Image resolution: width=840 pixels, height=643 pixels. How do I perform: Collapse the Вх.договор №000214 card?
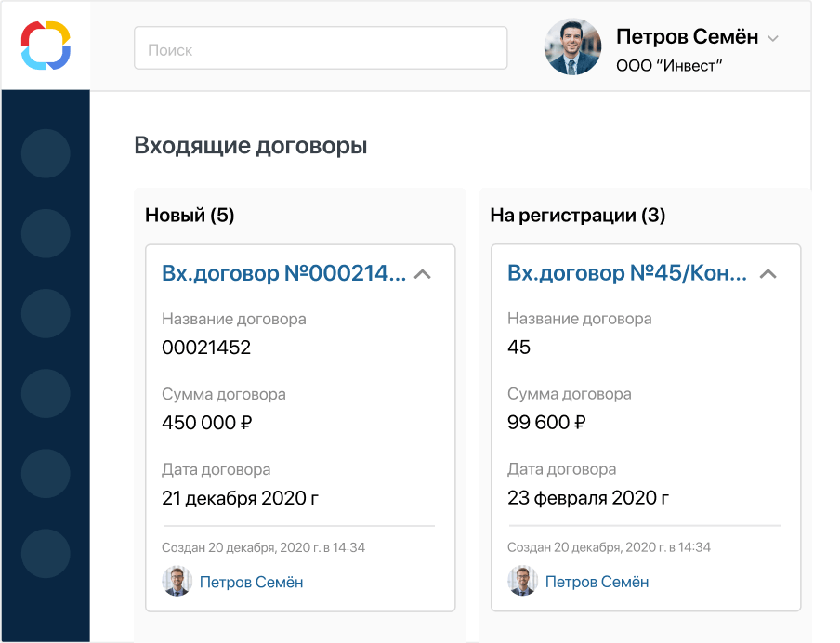coord(423,274)
